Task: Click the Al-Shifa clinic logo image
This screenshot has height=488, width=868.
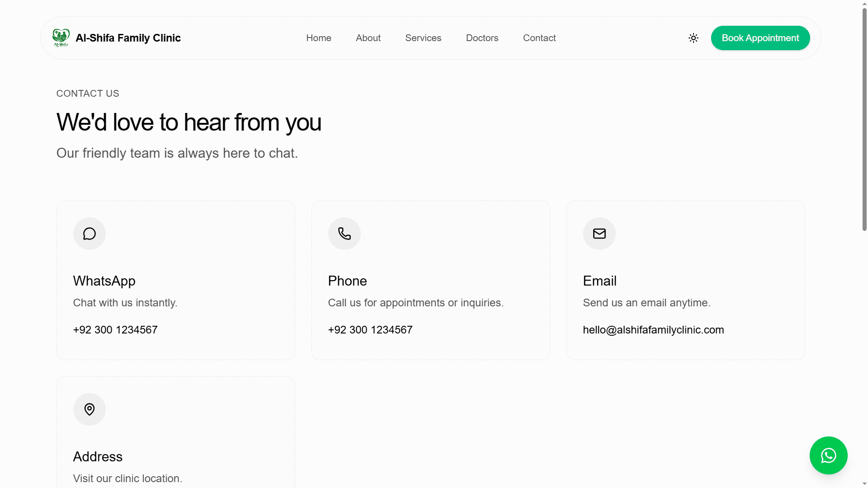Action: click(x=61, y=38)
